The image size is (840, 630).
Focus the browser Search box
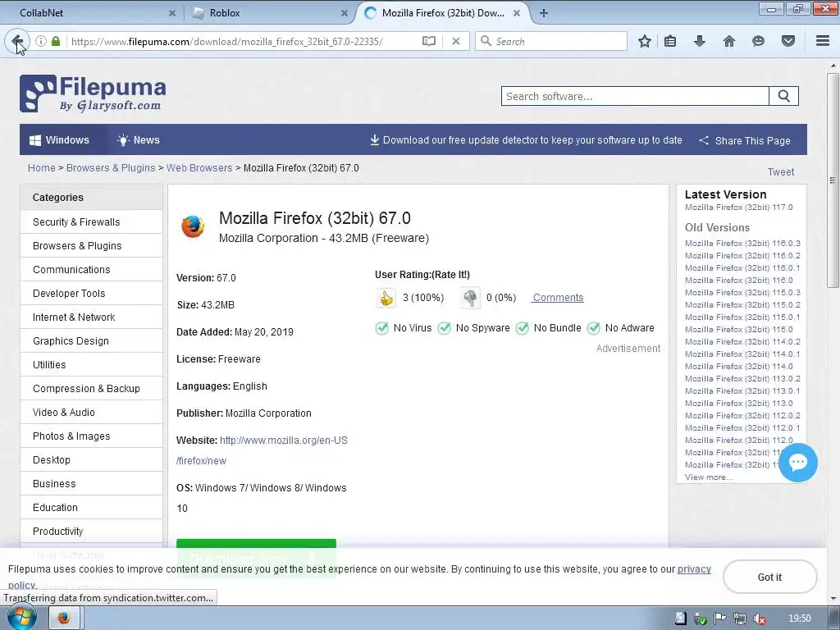click(x=550, y=41)
